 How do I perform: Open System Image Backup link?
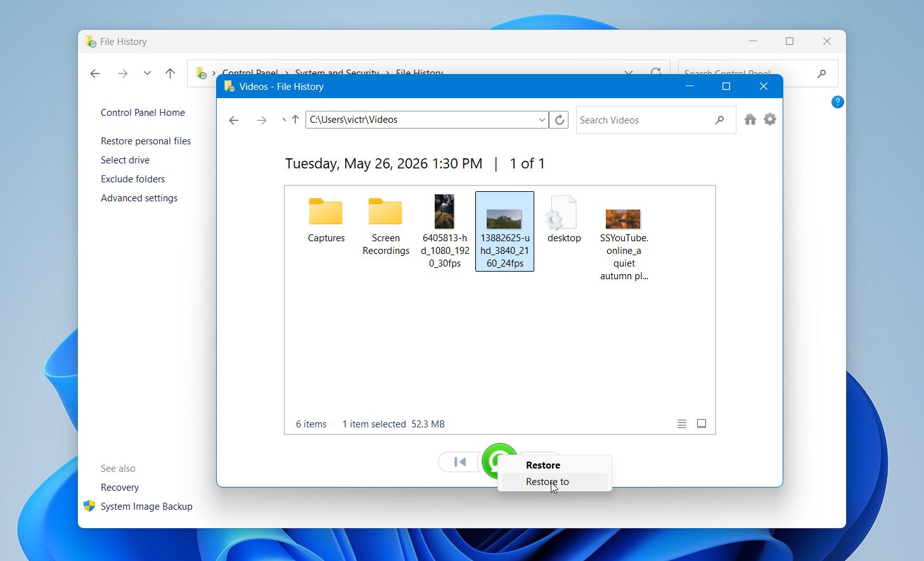click(146, 506)
